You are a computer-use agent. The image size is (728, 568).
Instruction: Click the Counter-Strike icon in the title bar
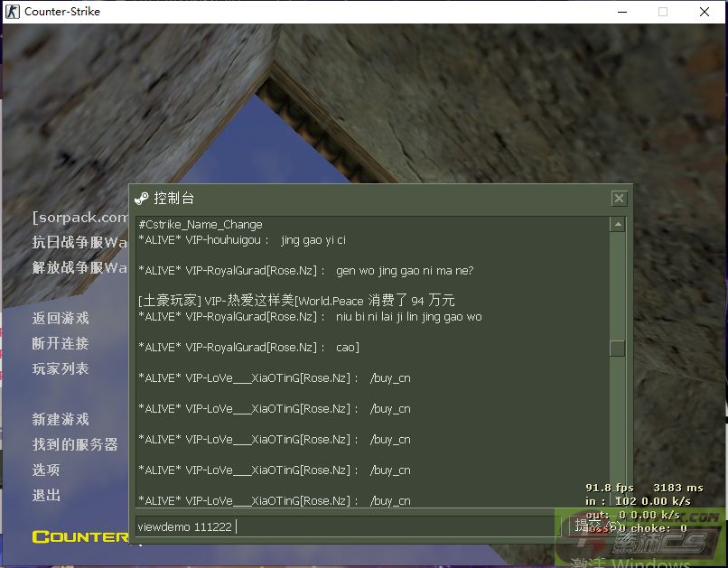click(13, 11)
